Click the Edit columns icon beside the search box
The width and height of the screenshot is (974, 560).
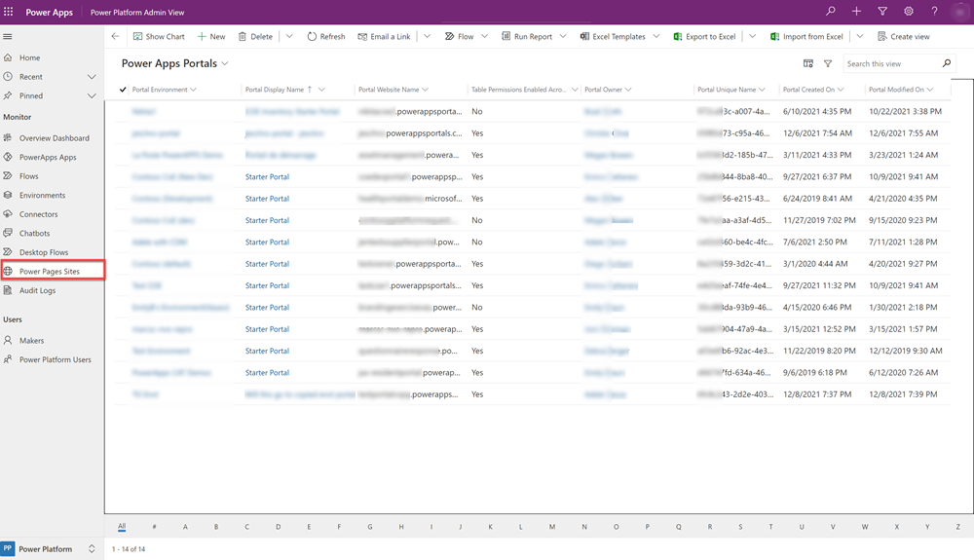pos(808,63)
